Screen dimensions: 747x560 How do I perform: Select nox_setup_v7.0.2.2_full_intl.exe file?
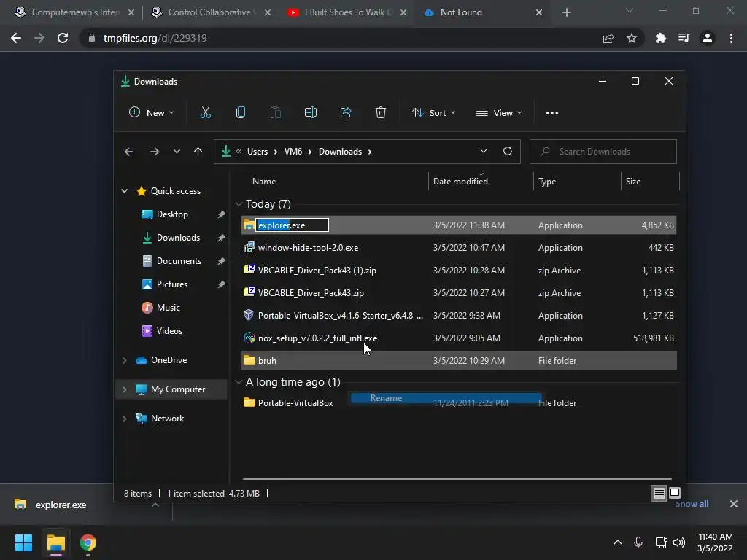click(x=459, y=338)
